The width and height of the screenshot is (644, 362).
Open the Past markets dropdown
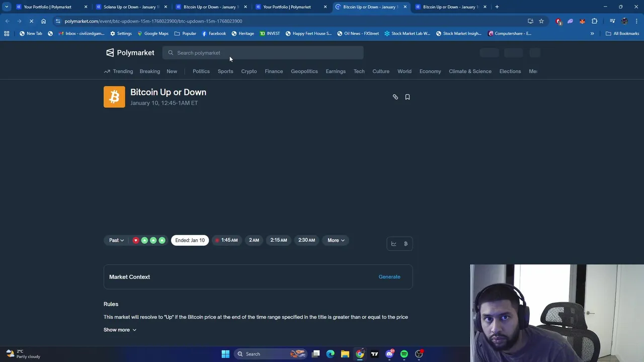tap(117, 240)
